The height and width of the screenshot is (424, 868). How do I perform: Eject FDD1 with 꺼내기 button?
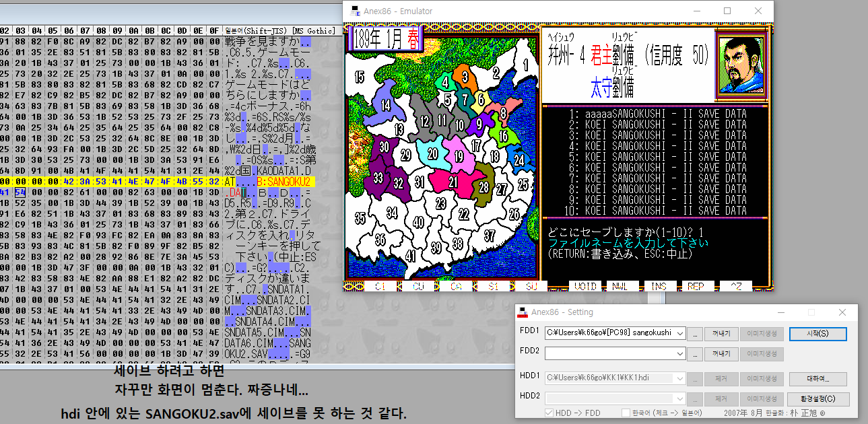[721, 334]
